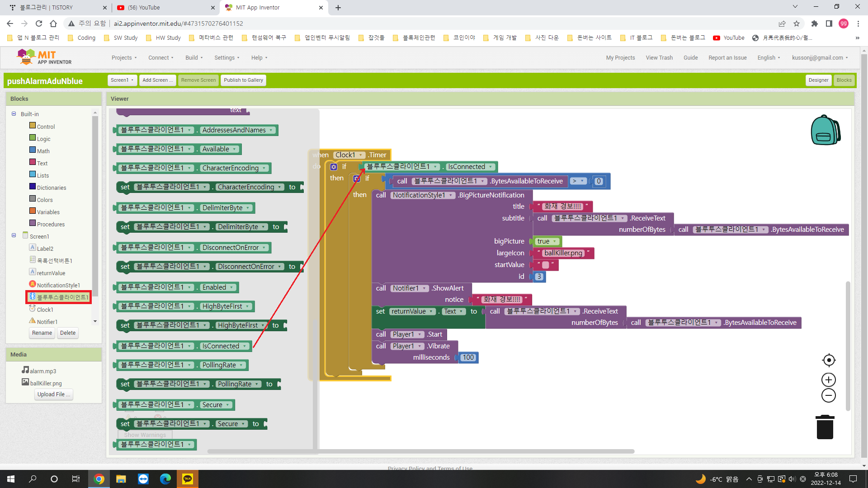Open the Projects menu
Image resolution: width=868 pixels, height=488 pixels.
tap(124, 58)
